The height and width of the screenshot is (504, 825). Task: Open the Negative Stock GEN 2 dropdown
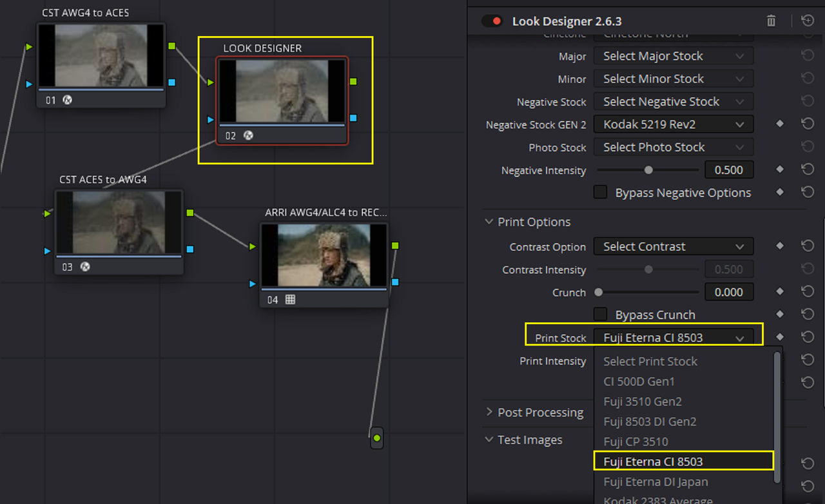674,124
